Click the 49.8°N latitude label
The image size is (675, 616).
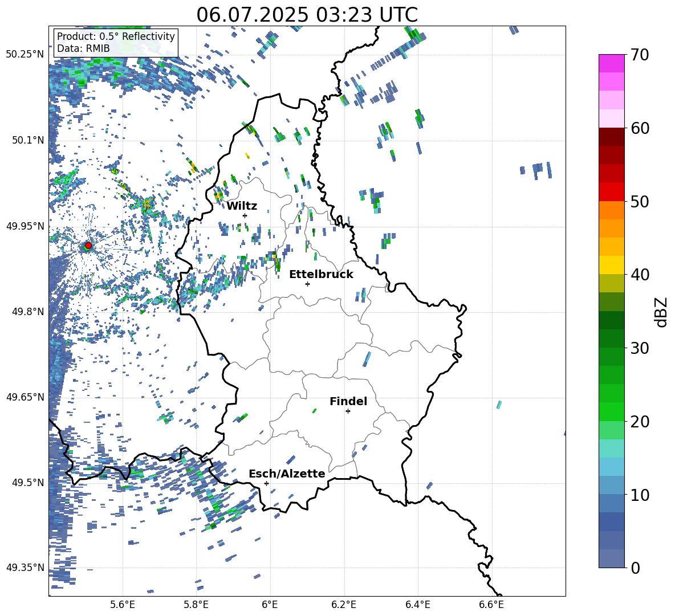pos(28,312)
